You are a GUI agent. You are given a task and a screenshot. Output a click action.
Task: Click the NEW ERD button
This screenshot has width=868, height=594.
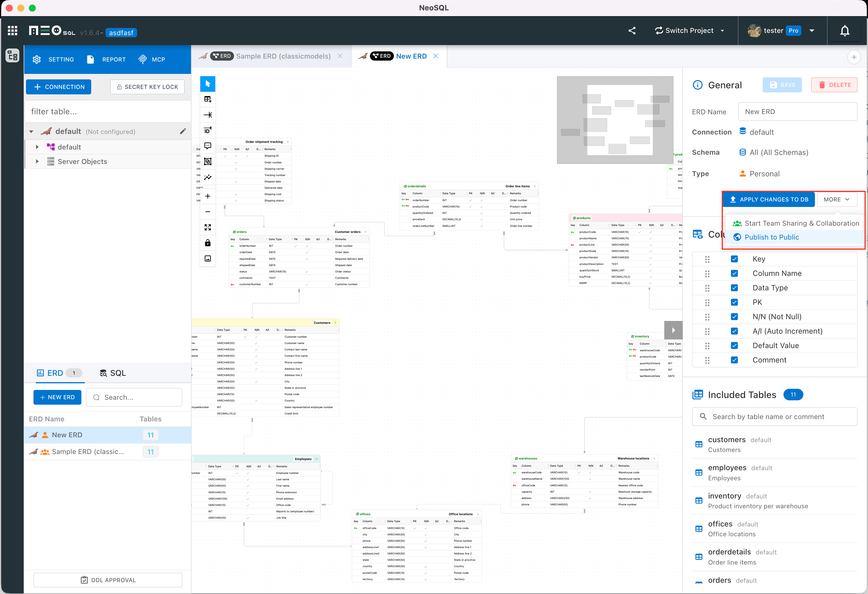[x=57, y=397]
